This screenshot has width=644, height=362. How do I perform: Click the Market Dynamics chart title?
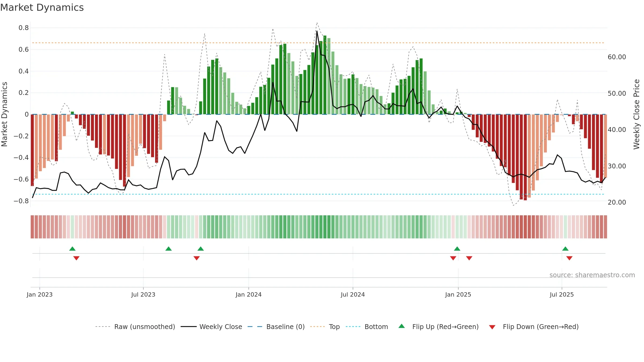(42, 8)
